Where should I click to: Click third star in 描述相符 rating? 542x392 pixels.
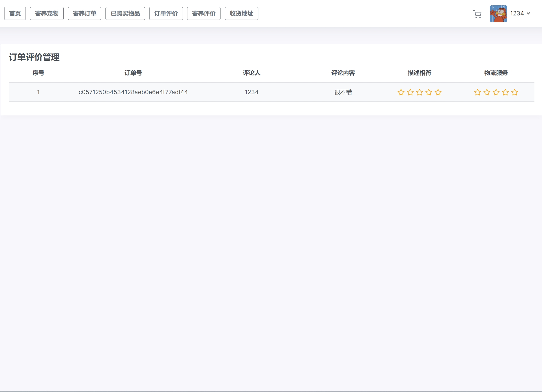tap(419, 92)
